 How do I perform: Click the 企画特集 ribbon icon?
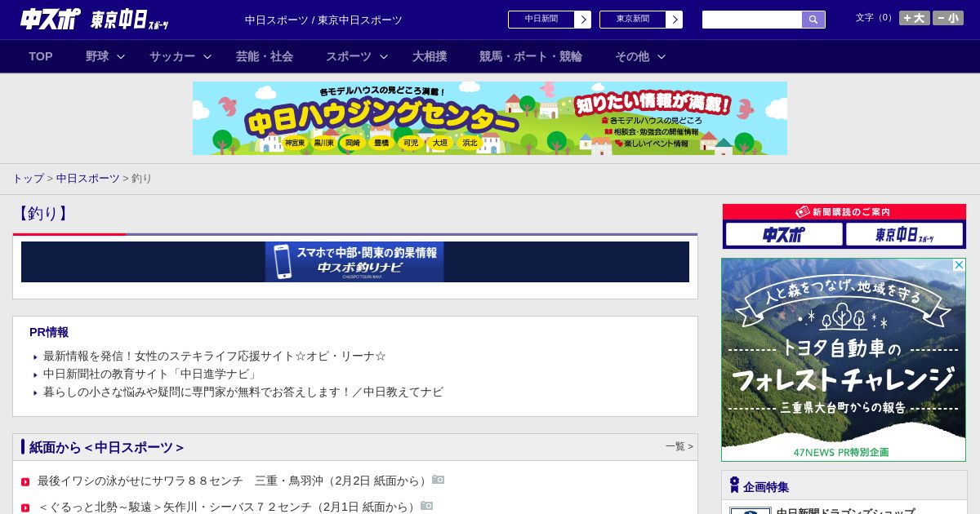pyautogui.click(x=734, y=485)
